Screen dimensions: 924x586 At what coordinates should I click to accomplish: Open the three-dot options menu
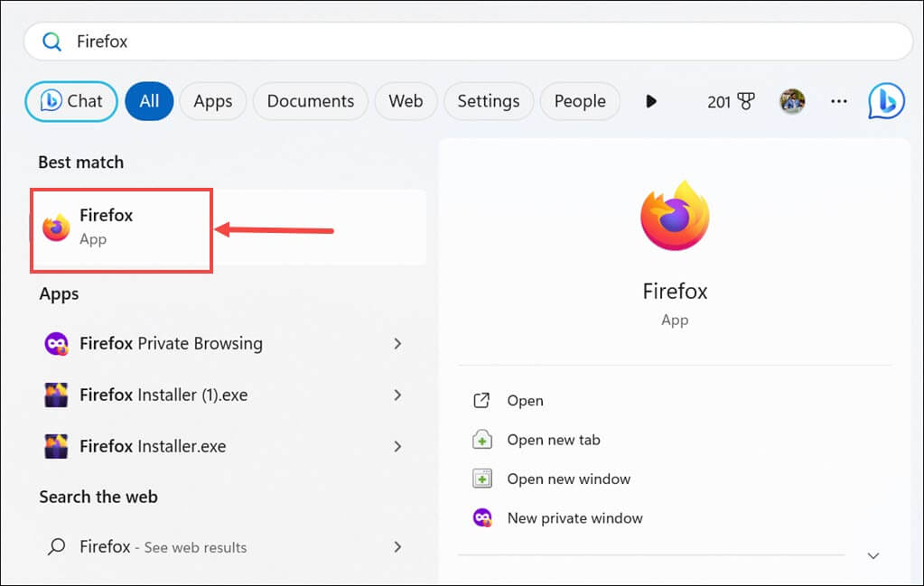click(x=839, y=101)
